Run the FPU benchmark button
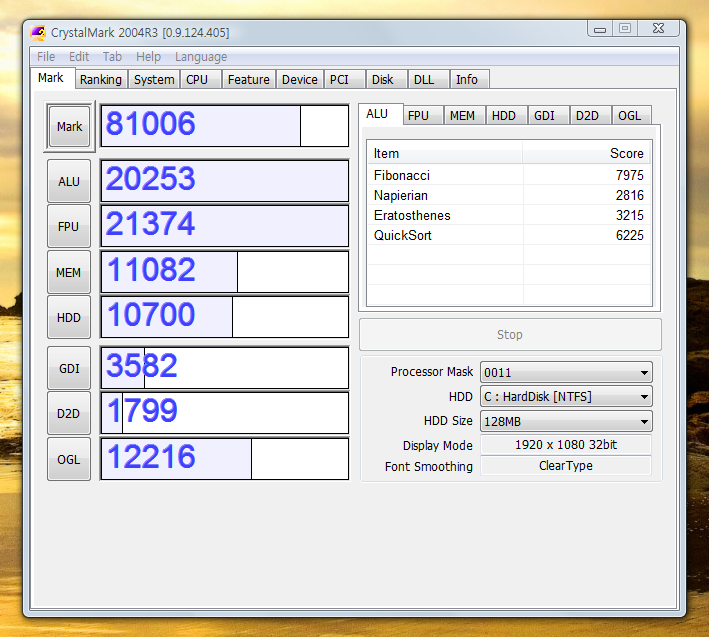Image resolution: width=709 pixels, height=637 pixels. pyautogui.click(x=69, y=226)
